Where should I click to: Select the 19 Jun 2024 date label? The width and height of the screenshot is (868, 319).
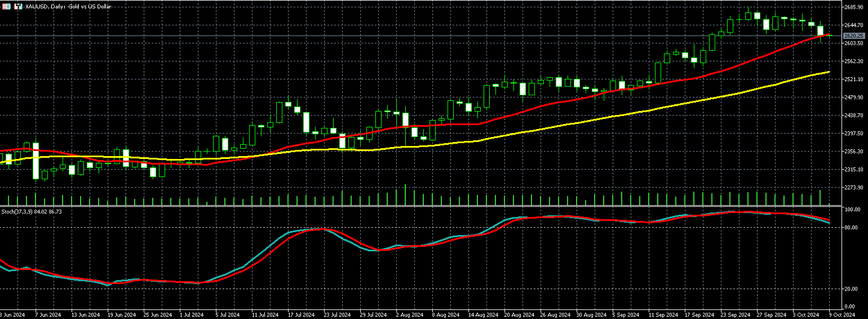122,314
